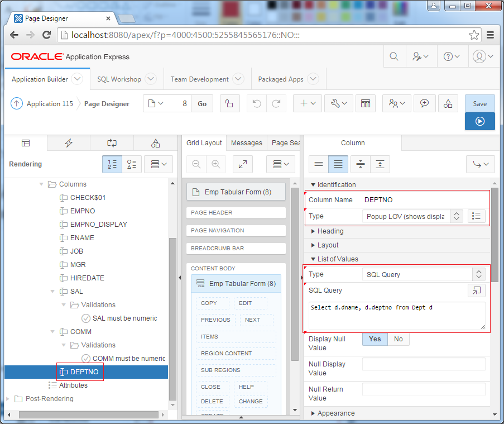Collapse all property groups

(361, 164)
